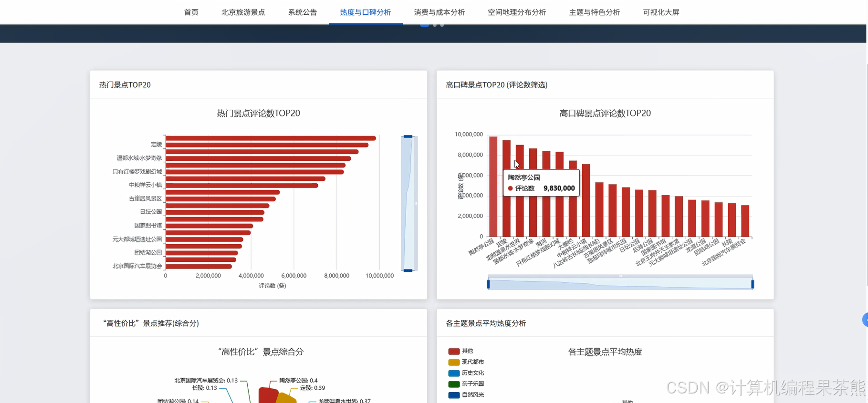Click the 各主题景点平均热度 chart title

point(605,352)
